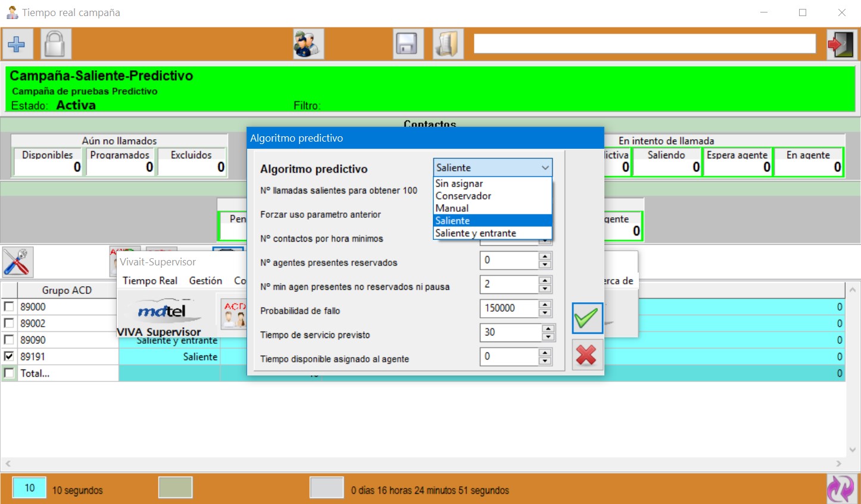The image size is (861, 504).
Task: Increase Tiempo disponible asignado al agente
Action: [x=545, y=352]
